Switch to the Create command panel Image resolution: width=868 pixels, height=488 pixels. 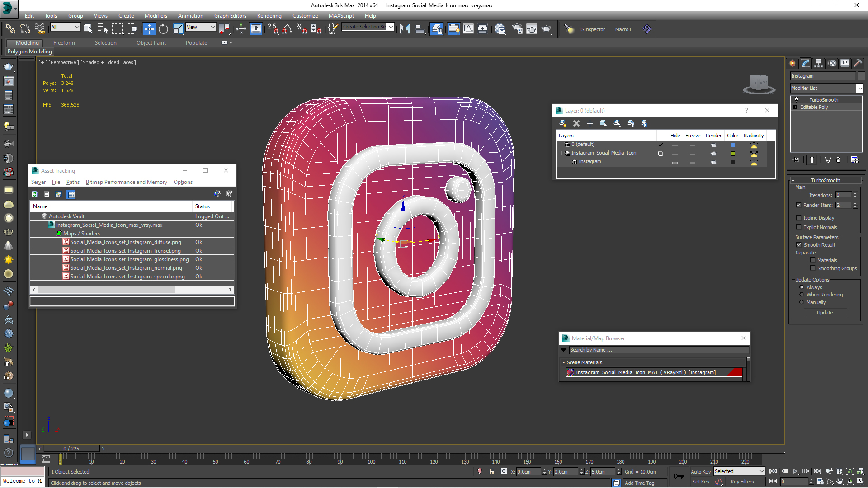[x=792, y=63]
